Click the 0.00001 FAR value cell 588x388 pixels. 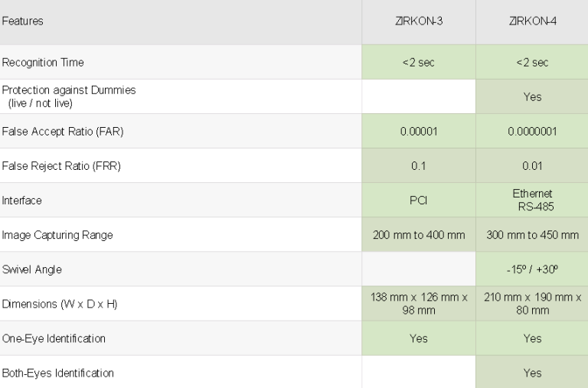[417, 132]
